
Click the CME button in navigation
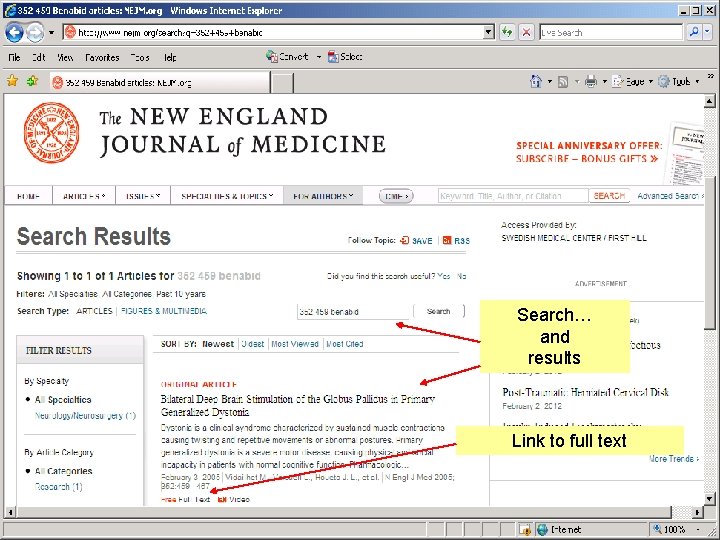pos(396,196)
